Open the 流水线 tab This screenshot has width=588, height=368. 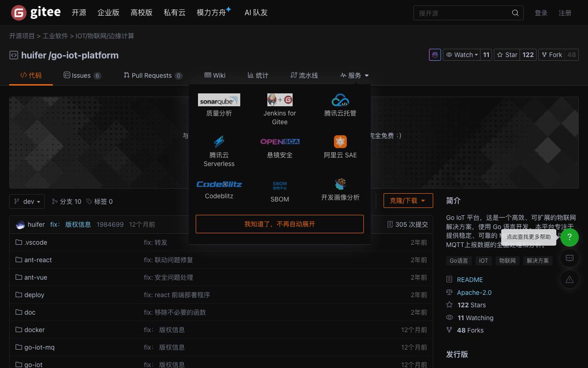coord(304,75)
